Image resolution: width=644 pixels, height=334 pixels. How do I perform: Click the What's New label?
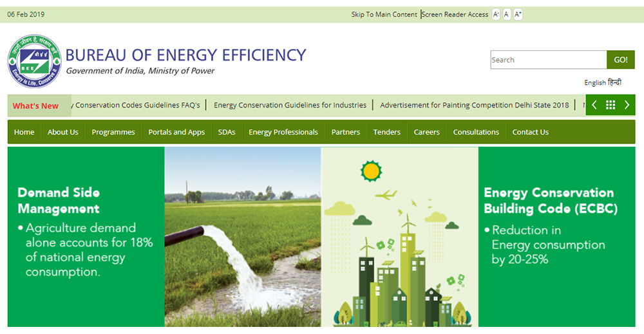(x=35, y=106)
